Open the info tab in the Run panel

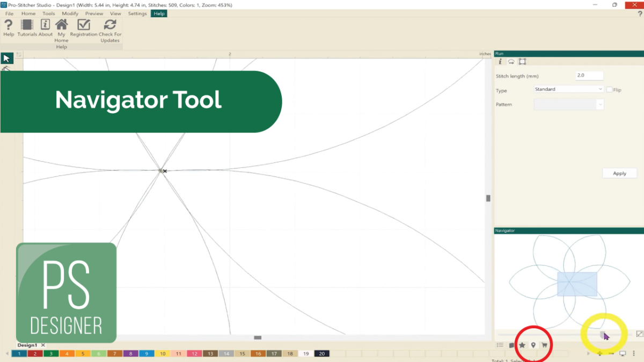click(x=500, y=62)
